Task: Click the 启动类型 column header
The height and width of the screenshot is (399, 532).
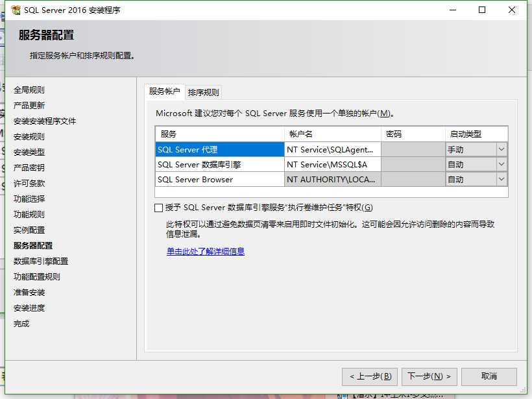Action: [476, 134]
